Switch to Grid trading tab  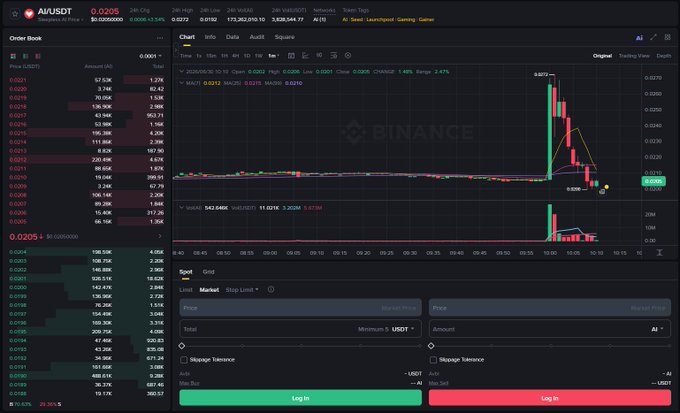pos(209,272)
